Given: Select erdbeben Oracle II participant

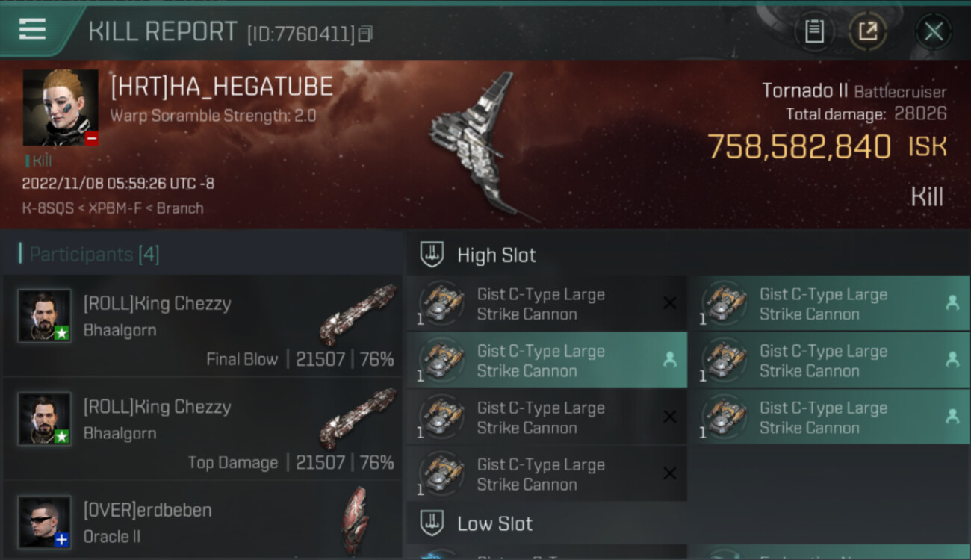Looking at the screenshot, I should click(202, 521).
